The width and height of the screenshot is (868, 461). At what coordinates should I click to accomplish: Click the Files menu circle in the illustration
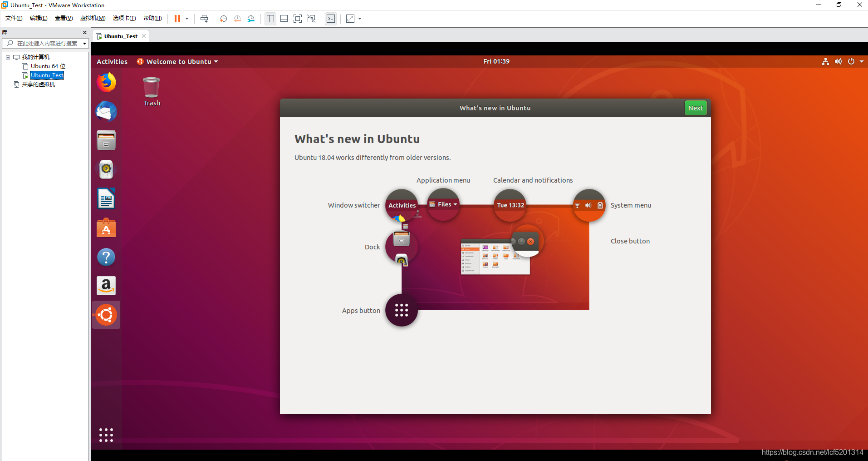[443, 205]
